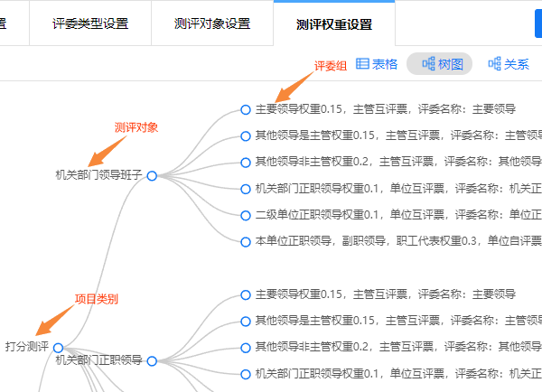Click circle of 其他领导非主管权重0.2 under 正职领导
This screenshot has width=542, height=392.
[246, 348]
